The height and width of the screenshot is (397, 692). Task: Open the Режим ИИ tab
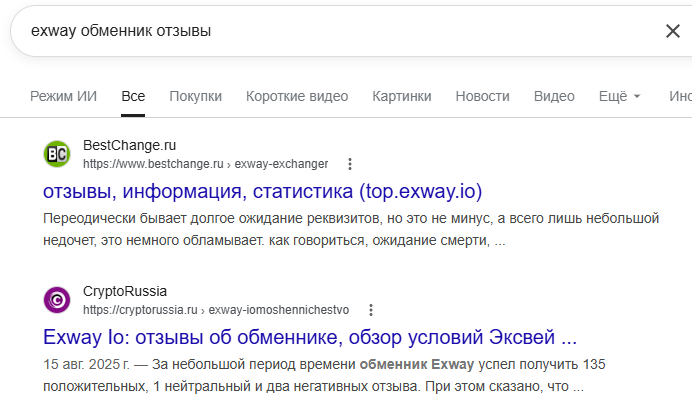click(64, 96)
